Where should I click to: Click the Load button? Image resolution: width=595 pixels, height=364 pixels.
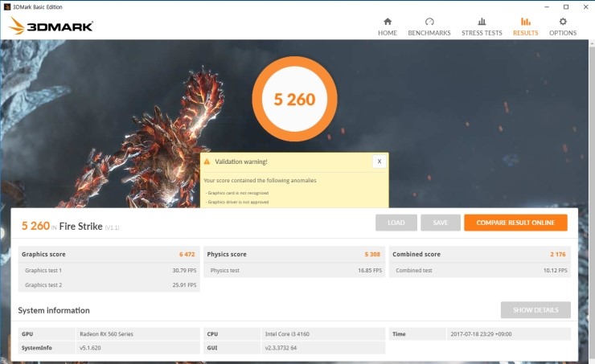click(x=396, y=223)
